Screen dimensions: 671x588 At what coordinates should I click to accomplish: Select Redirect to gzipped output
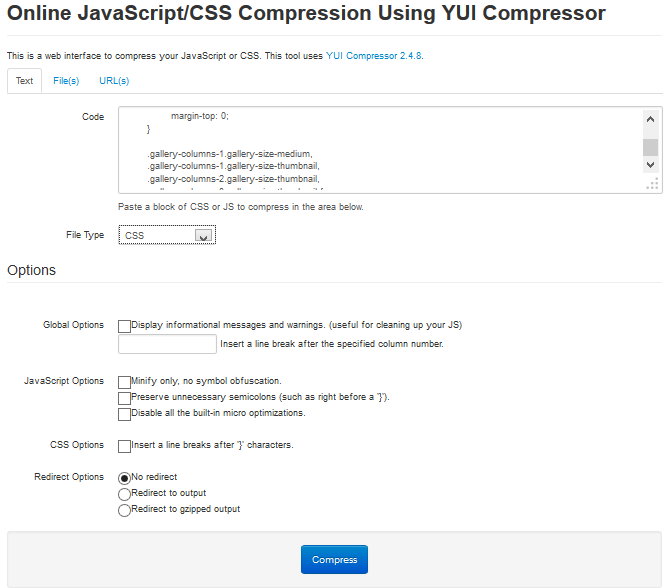coord(124,510)
